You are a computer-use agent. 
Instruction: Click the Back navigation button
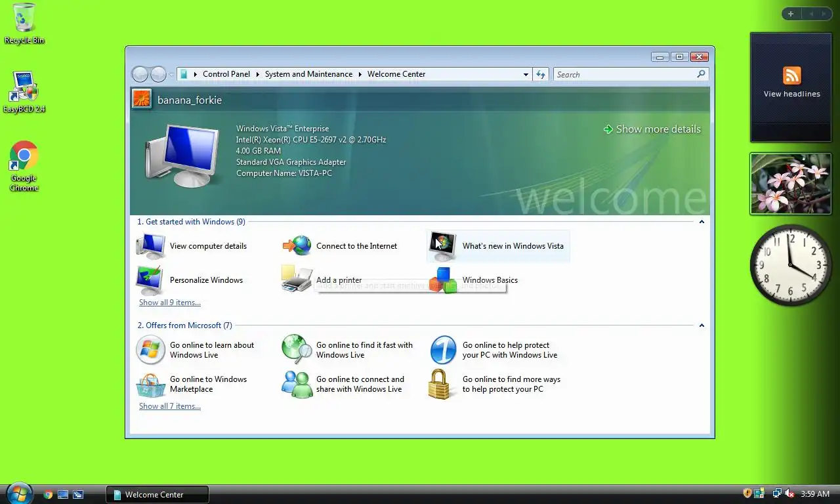tap(140, 74)
